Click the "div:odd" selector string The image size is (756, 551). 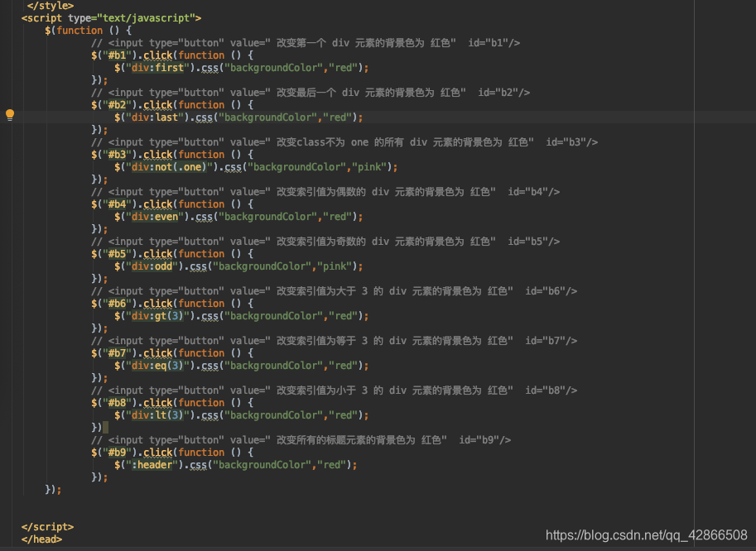(x=152, y=266)
